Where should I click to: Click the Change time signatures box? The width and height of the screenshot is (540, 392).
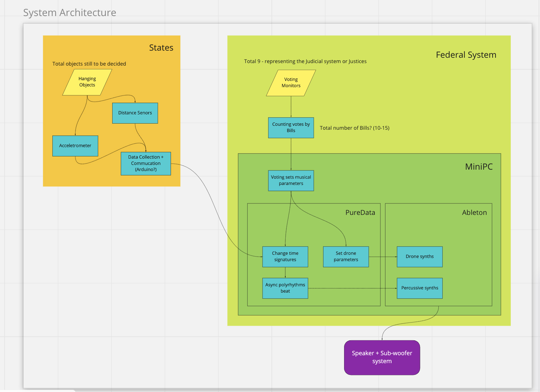(285, 257)
